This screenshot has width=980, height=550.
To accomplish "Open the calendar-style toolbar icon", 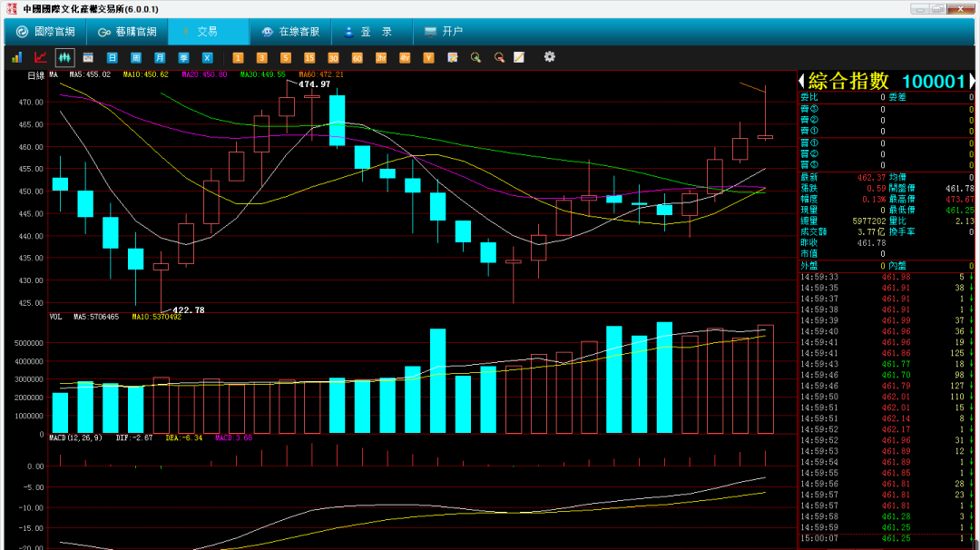I will click(x=88, y=57).
